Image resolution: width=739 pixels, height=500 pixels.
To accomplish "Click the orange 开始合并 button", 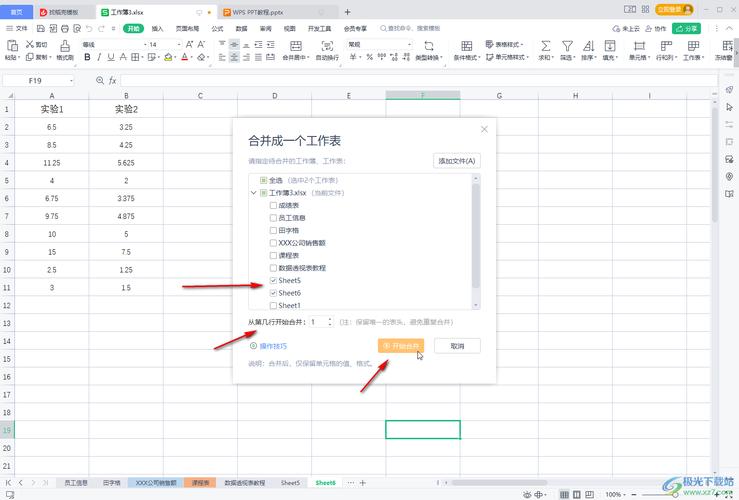I will [x=401, y=346].
